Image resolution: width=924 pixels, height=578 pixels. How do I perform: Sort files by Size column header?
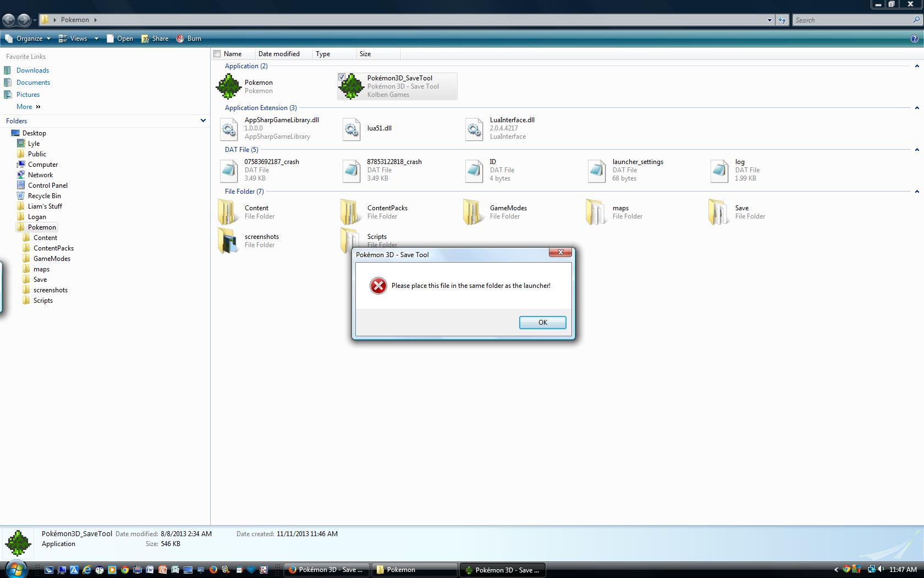(378, 54)
